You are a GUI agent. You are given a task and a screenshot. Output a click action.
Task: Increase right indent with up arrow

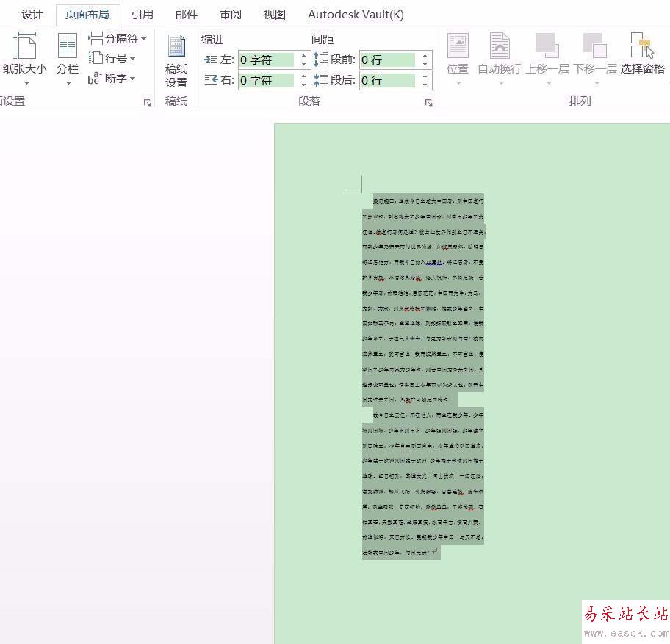pyautogui.click(x=304, y=76)
